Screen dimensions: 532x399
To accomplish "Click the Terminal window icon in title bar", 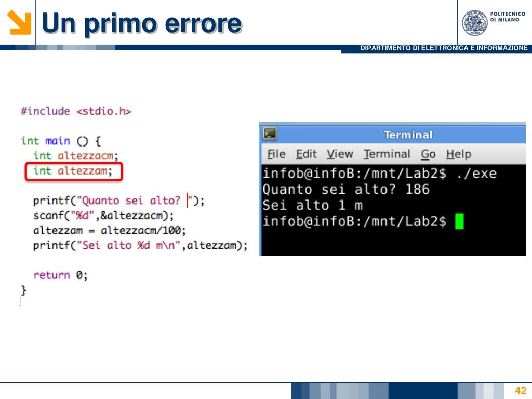I will click(270, 134).
